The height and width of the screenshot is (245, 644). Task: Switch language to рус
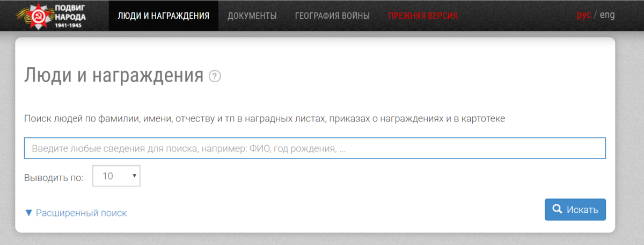pyautogui.click(x=584, y=15)
